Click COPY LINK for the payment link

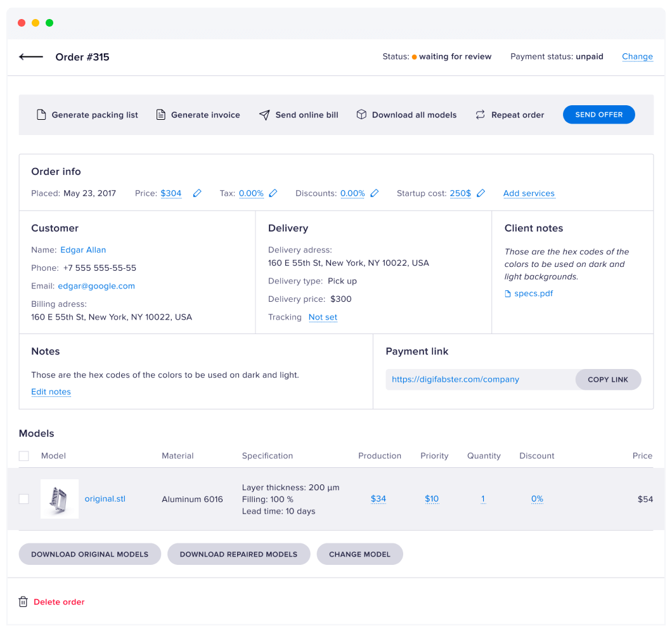pyautogui.click(x=608, y=379)
